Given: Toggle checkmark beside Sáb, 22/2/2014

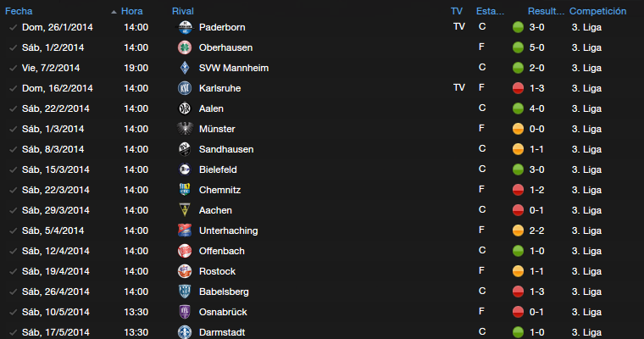Looking at the screenshot, I should (14, 108).
